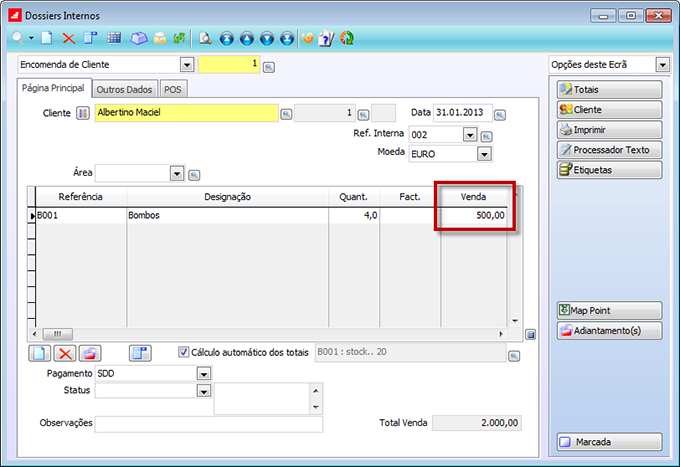Open calendar lookup icon next to Data
This screenshot has width=680, height=467.
(500, 115)
